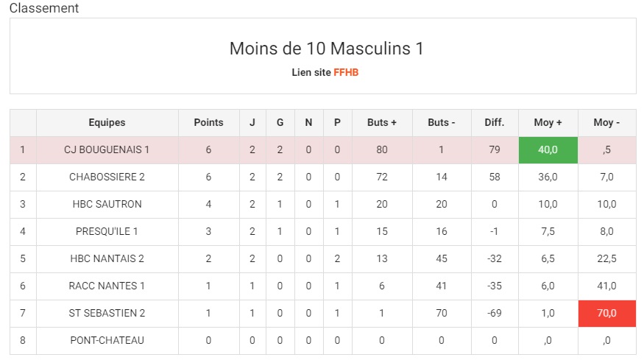This screenshot has height=360, width=644.
Task: Select the HBC NANTAIS 2 team name
Action: [x=107, y=258]
